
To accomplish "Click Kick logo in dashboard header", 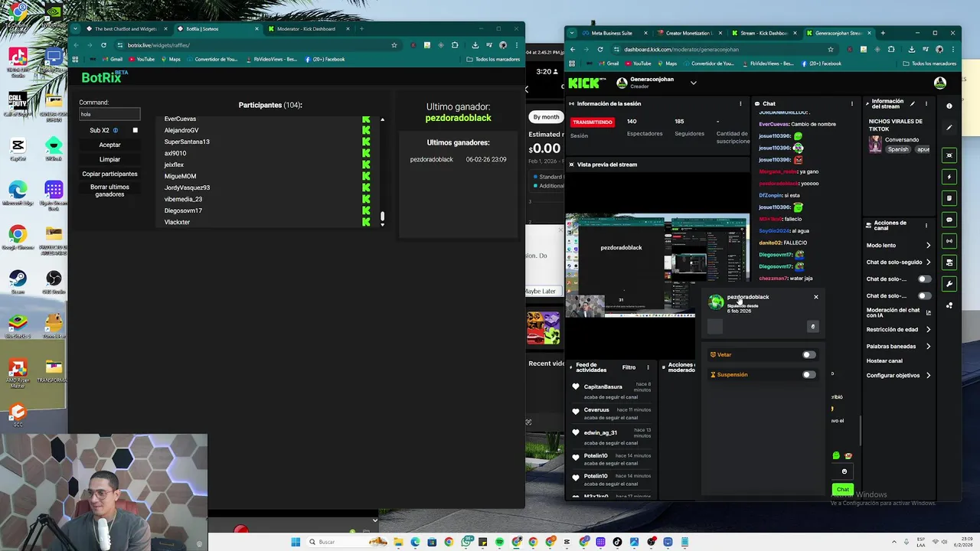I will (586, 83).
